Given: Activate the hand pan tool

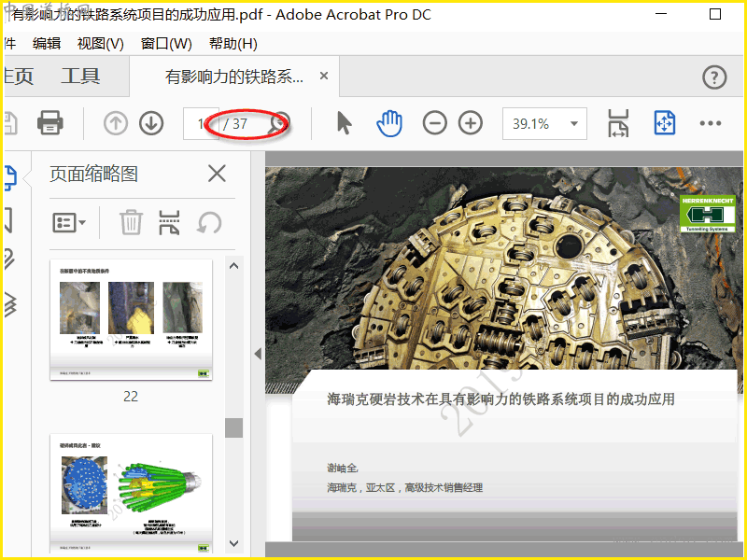Looking at the screenshot, I should (389, 123).
